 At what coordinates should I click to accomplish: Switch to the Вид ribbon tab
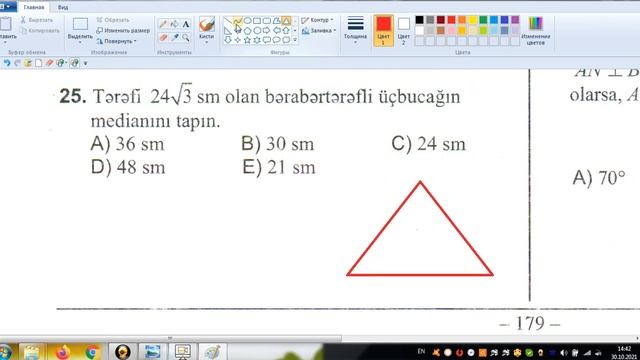click(x=63, y=7)
